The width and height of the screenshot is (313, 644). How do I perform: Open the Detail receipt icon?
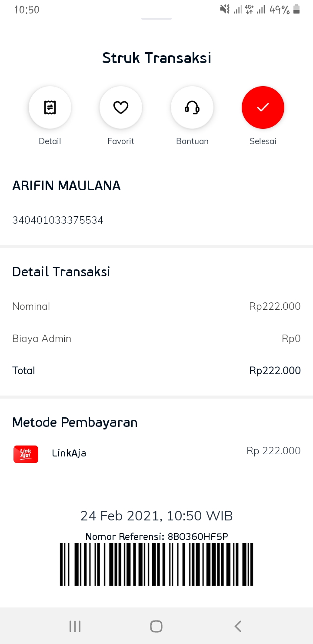click(50, 107)
